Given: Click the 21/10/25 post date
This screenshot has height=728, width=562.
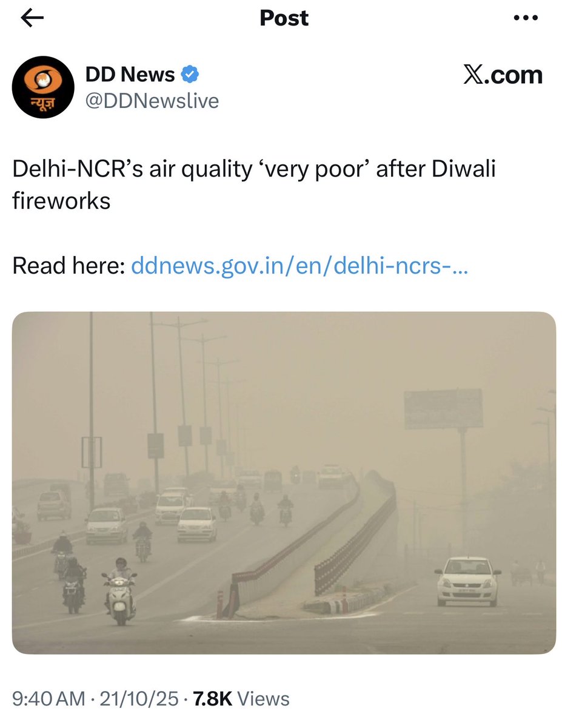Looking at the screenshot, I should coord(138,699).
